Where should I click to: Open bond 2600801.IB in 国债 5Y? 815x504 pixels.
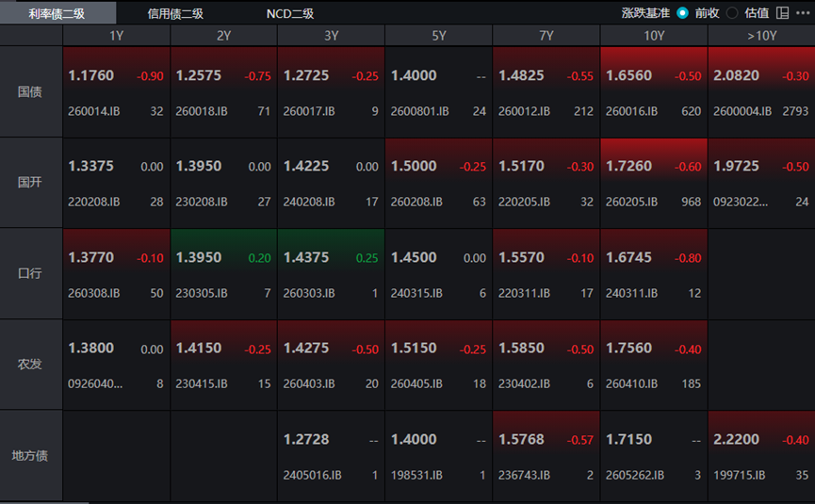tap(420, 111)
